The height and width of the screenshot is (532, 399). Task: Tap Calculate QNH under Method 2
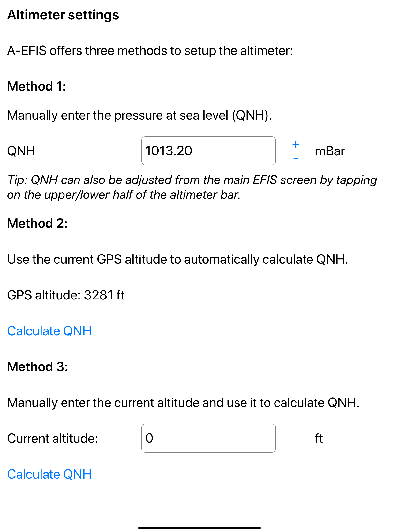[49, 331]
